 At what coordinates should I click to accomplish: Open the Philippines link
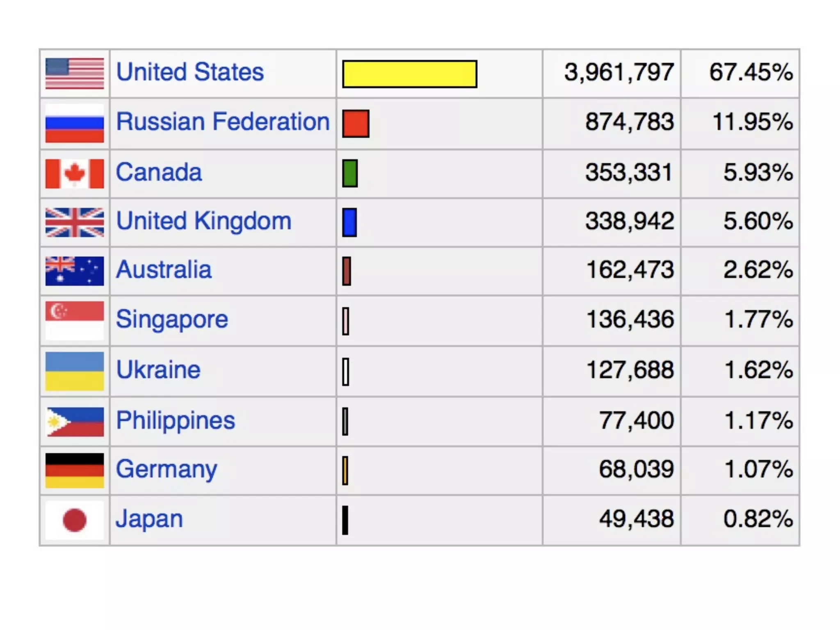[x=176, y=420]
